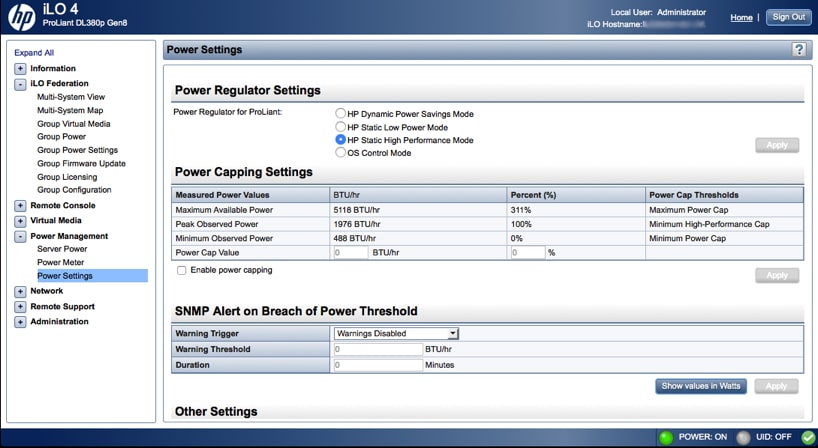Click the Minimum Power Cap cell
Image resolution: width=818 pixels, height=448 pixels.
coord(724,238)
